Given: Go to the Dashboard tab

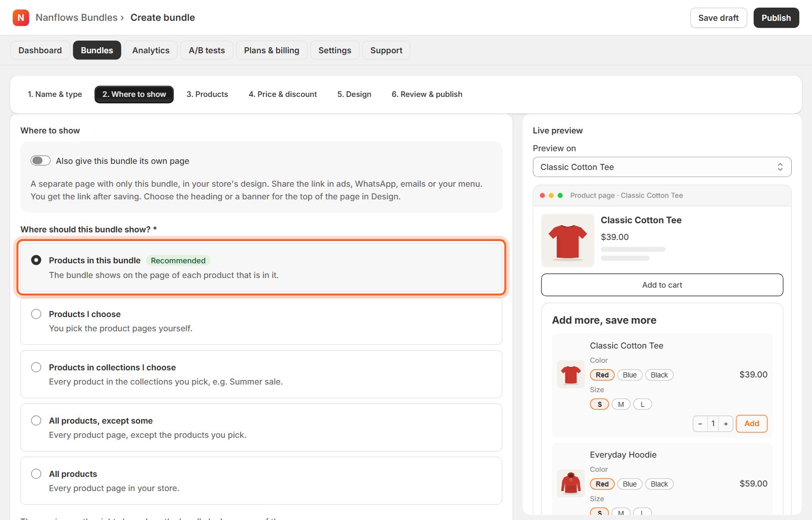Looking at the screenshot, I should pyautogui.click(x=40, y=50).
